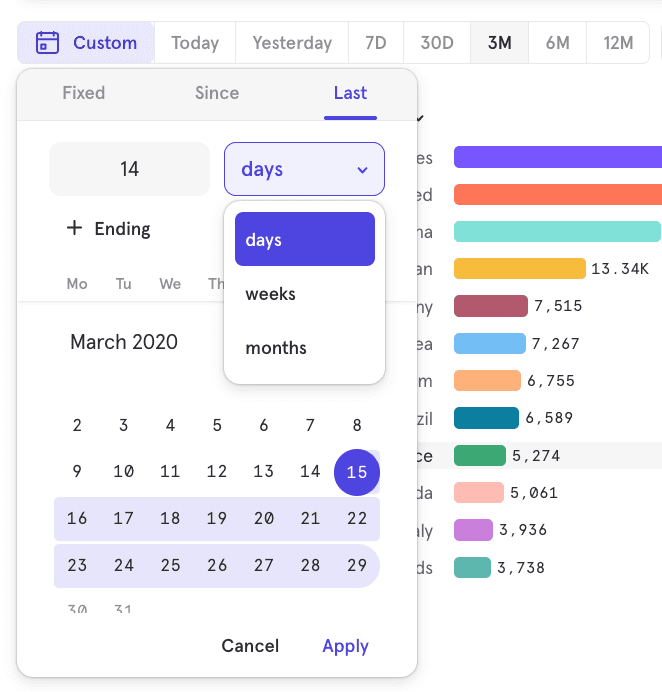The width and height of the screenshot is (662, 692).
Task: Click the green 5,274 bar
Action: click(479, 456)
